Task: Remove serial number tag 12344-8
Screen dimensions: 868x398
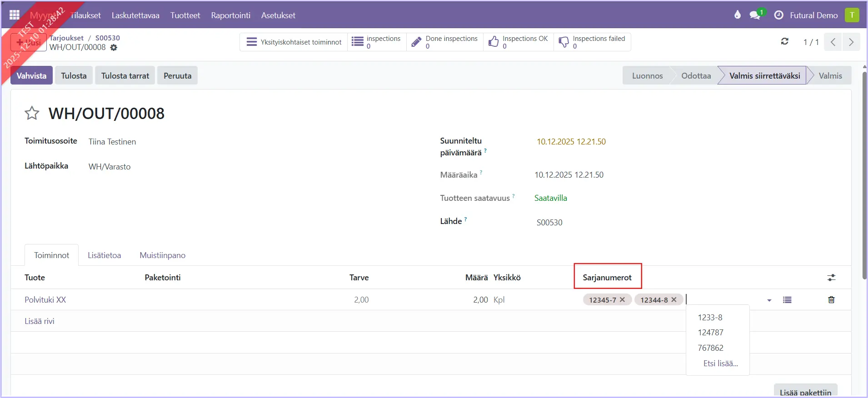Action: tap(674, 300)
